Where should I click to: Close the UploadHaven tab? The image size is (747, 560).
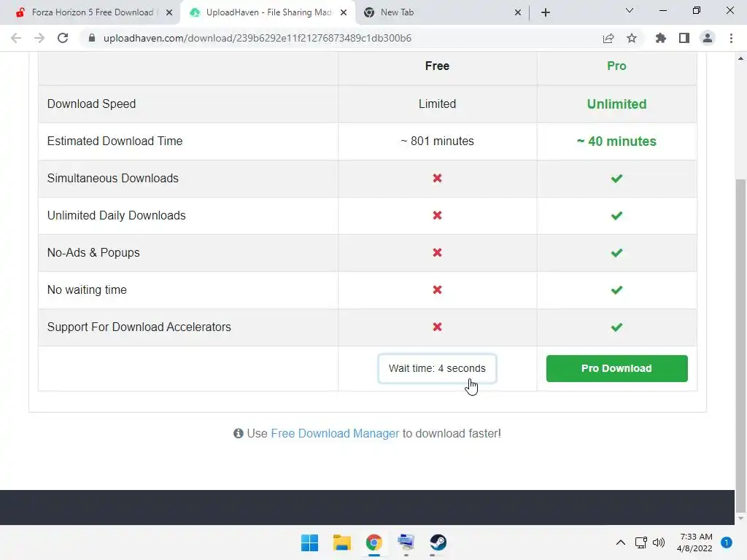pos(344,12)
